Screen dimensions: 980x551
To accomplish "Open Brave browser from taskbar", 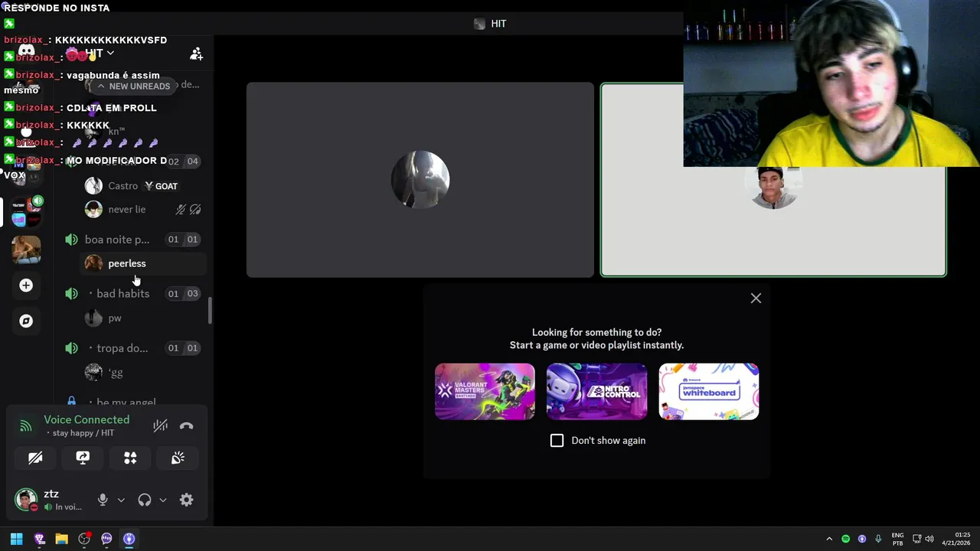I will tap(39, 539).
